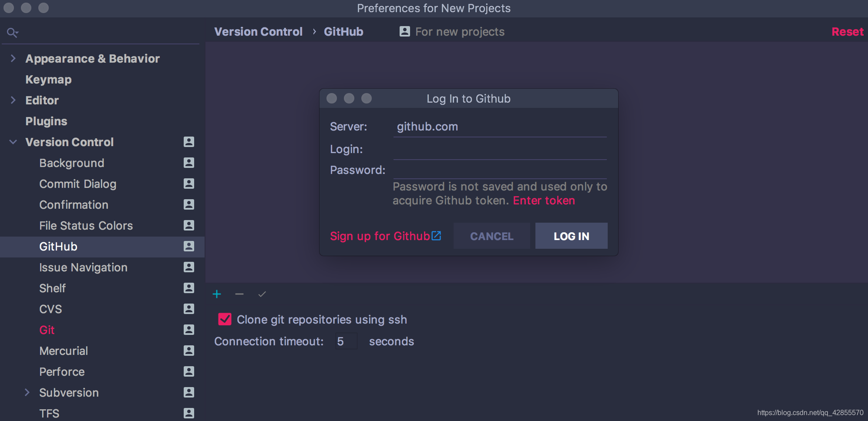Viewport: 868px width, 421px height.
Task: Click the project icon on Confirmation row
Action: (x=189, y=204)
